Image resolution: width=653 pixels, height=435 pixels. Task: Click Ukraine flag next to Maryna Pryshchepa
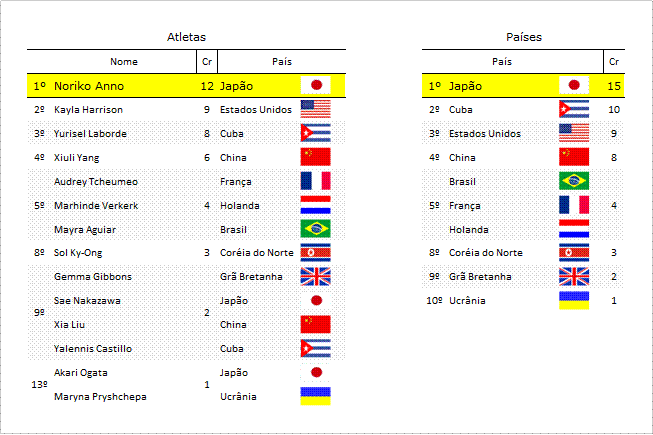[x=315, y=396]
